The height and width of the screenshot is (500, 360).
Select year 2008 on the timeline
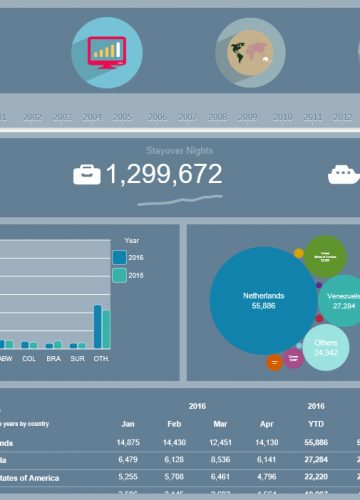click(218, 117)
